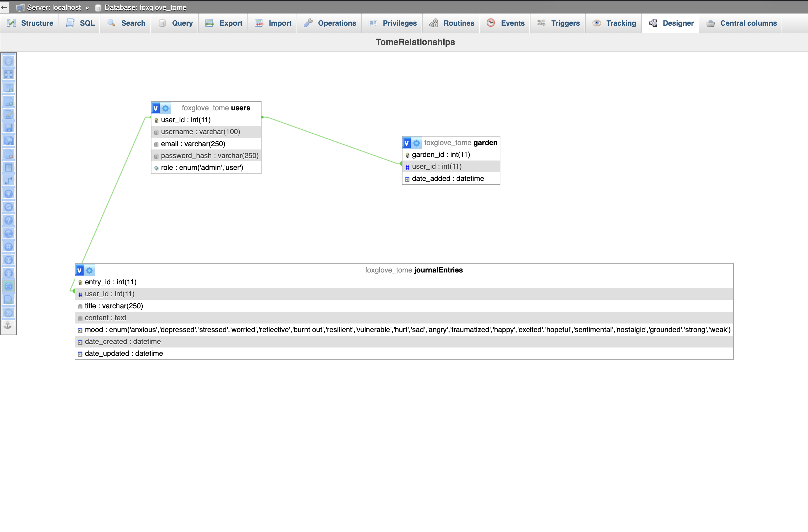Open the Privileges tab
This screenshot has width=808, height=532.
click(x=392, y=23)
